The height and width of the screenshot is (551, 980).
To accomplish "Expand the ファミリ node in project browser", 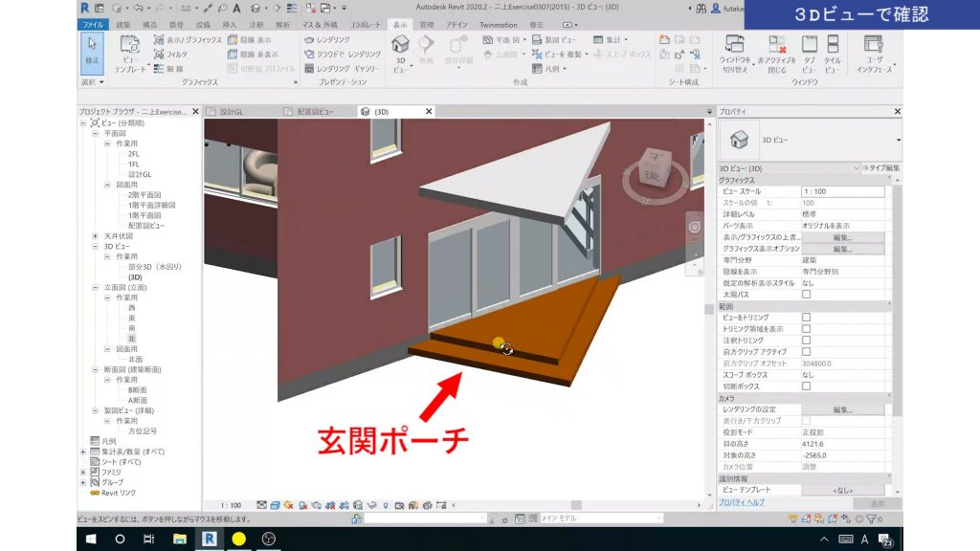I will point(83,471).
